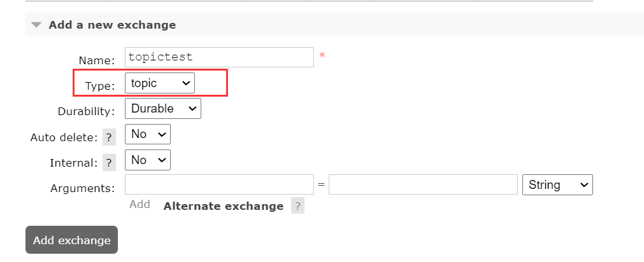Open the Auto delete No dropdown

click(148, 135)
